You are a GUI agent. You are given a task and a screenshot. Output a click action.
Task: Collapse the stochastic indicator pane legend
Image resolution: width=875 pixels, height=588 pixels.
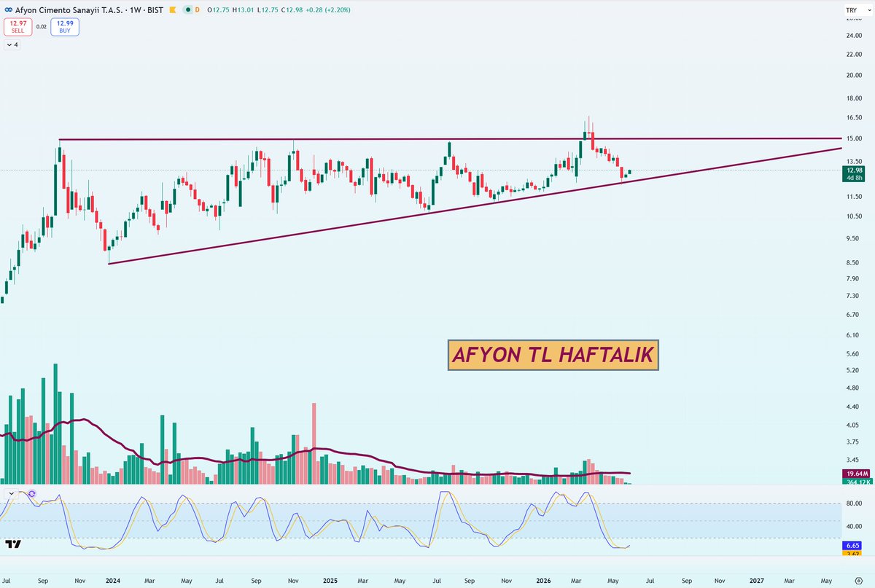[11, 494]
